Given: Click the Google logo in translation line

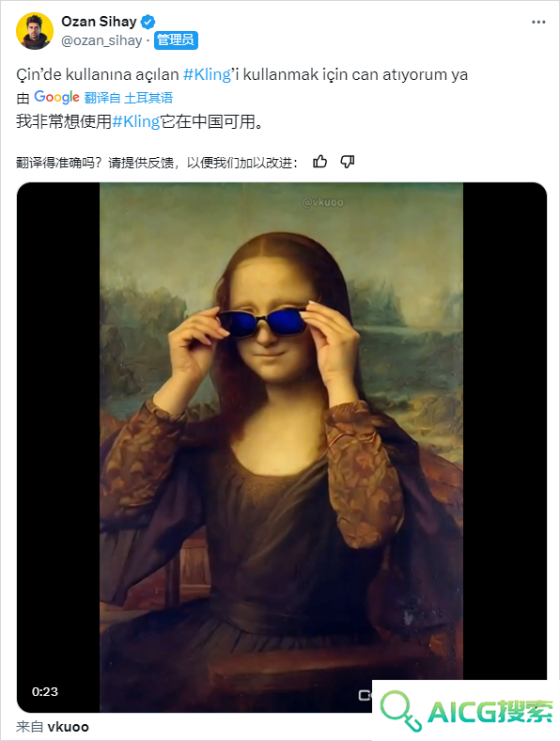Looking at the screenshot, I should tap(56, 98).
